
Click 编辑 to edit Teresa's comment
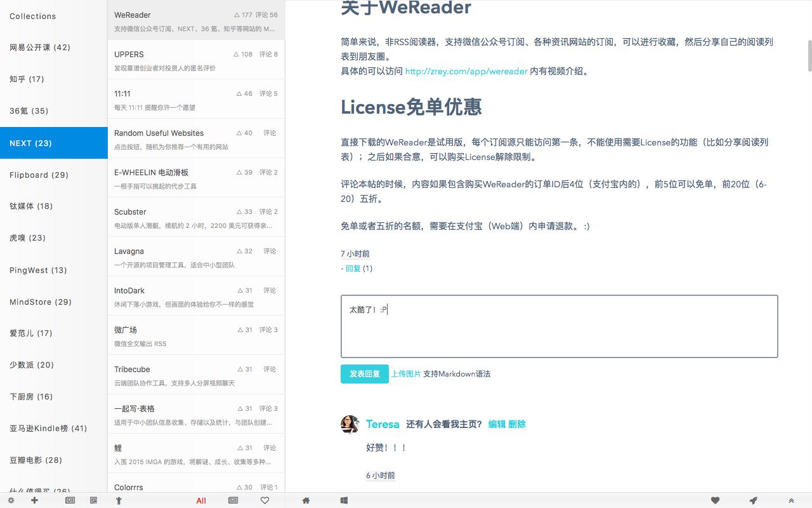(x=497, y=424)
